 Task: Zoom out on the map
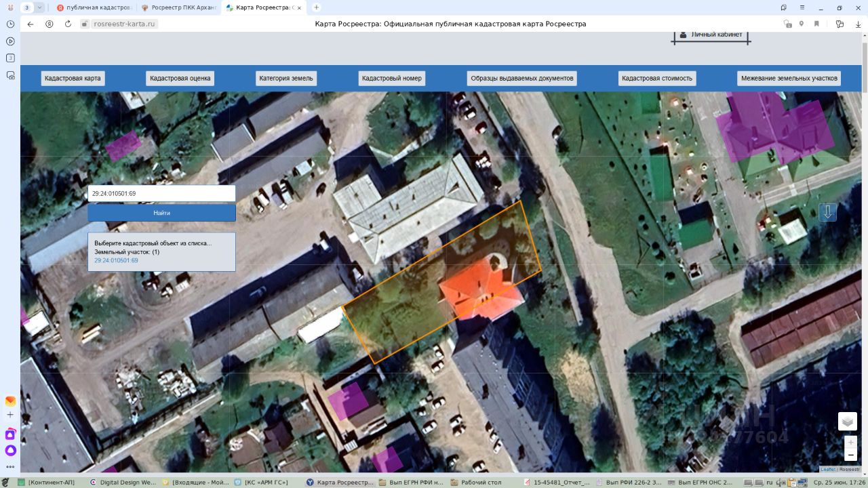tap(851, 455)
